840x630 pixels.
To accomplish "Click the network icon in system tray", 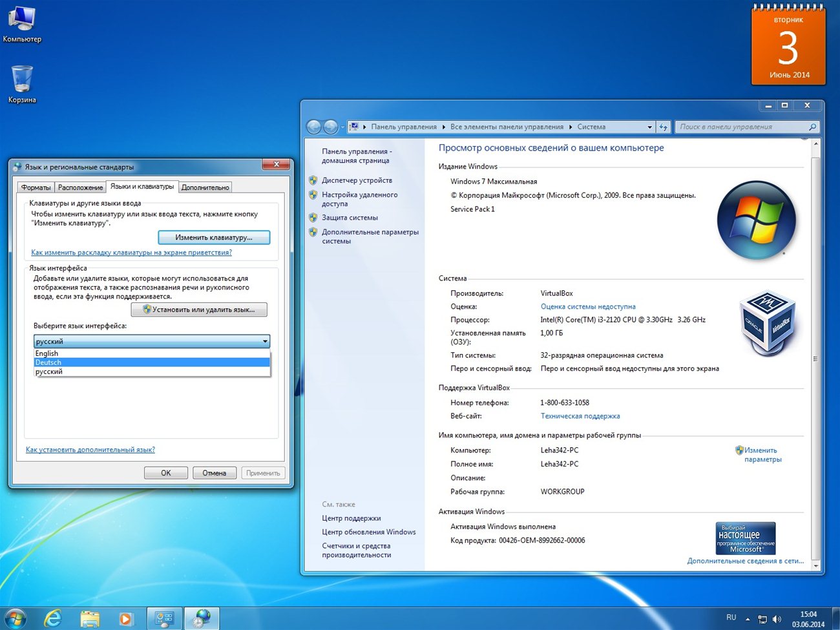I will point(762,618).
